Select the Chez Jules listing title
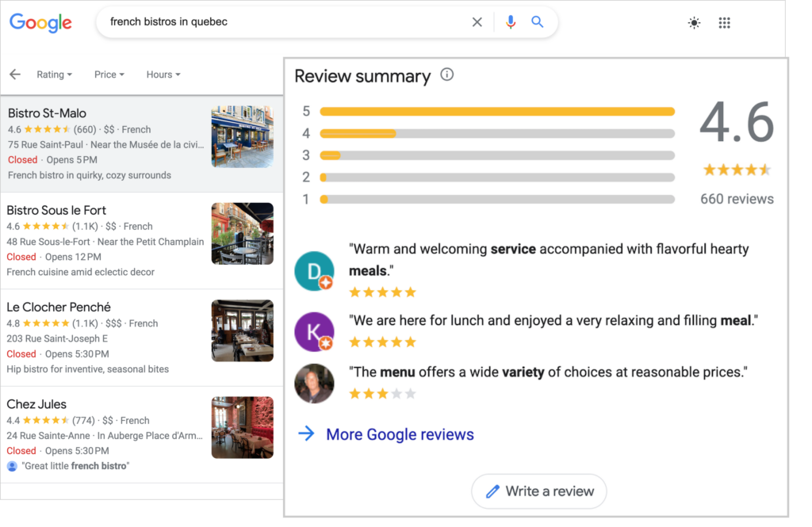 point(36,404)
